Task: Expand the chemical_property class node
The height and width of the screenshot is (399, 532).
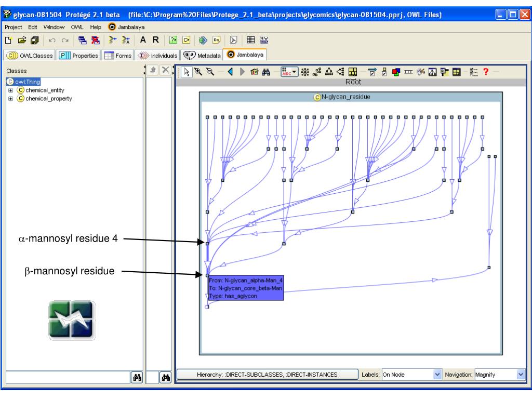Action: coord(10,99)
